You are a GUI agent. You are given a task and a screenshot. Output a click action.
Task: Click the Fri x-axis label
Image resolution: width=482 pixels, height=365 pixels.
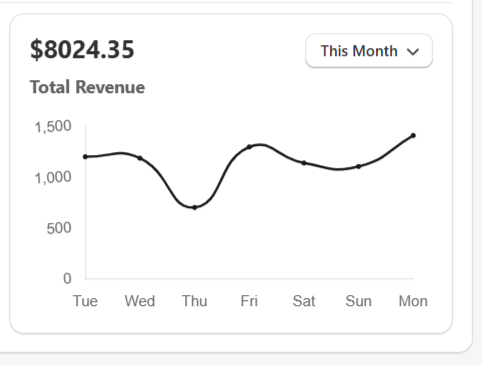click(249, 301)
